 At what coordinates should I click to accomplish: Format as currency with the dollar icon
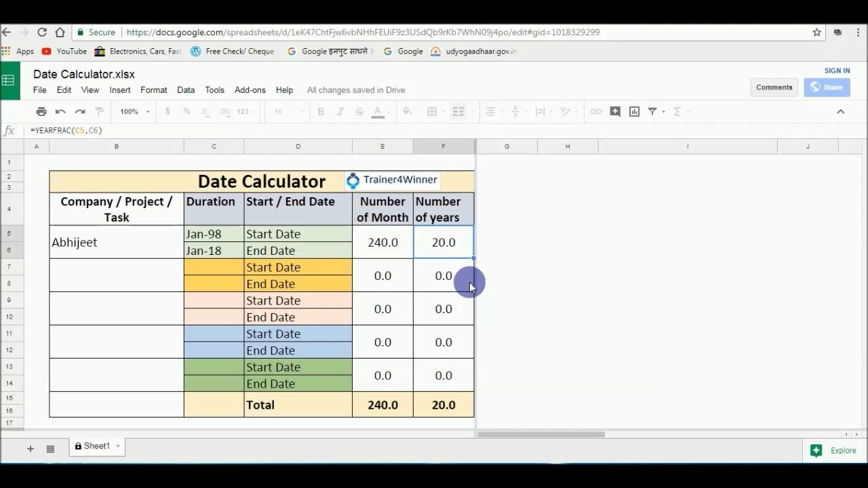click(x=167, y=112)
